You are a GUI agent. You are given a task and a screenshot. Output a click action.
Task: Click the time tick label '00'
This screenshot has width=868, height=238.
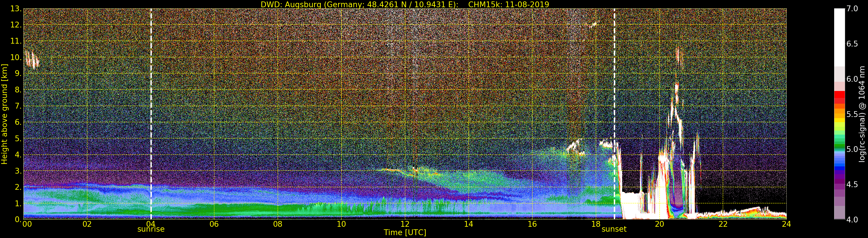tap(27, 224)
